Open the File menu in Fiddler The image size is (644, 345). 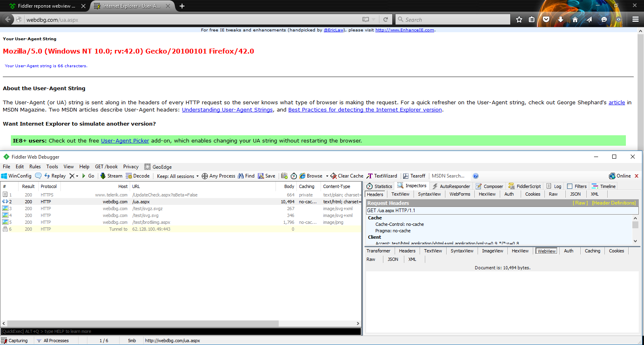click(x=6, y=167)
